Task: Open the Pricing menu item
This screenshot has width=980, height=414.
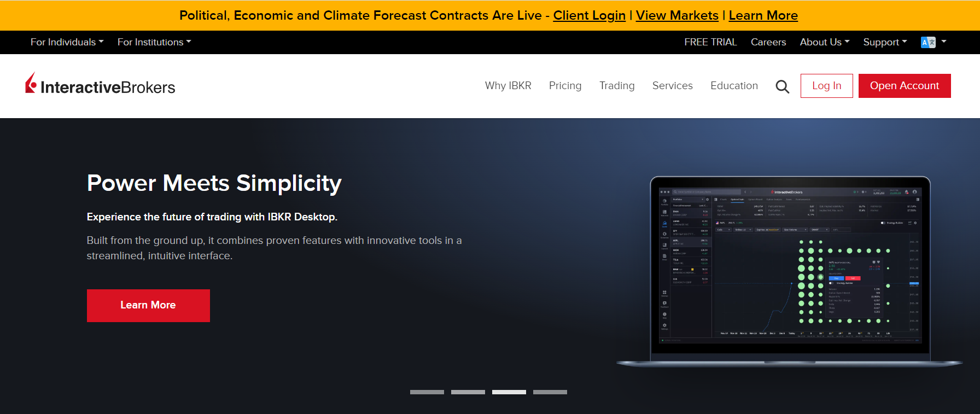Action: tap(565, 86)
